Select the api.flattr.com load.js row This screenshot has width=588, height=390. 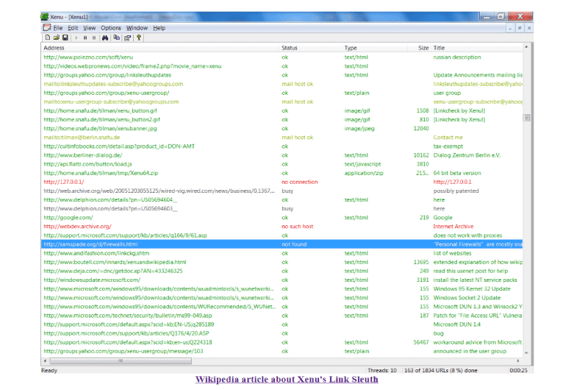pyautogui.click(x=282, y=164)
